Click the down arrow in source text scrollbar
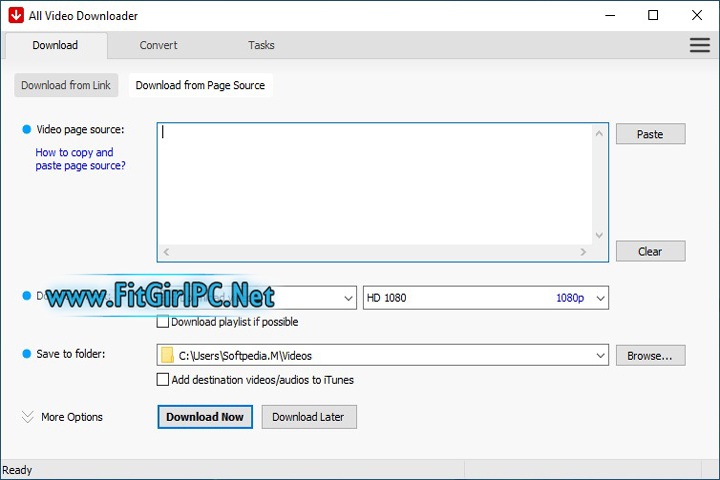 tap(599, 235)
